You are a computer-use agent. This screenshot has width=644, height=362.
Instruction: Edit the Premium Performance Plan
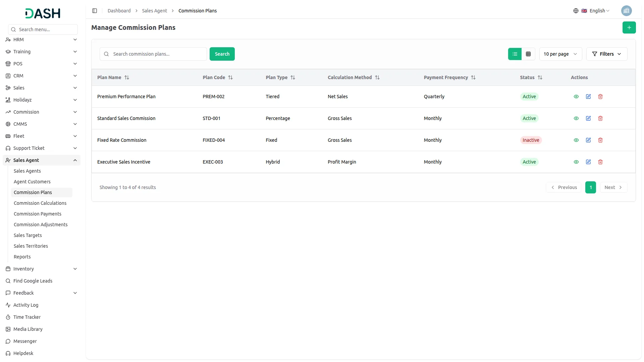click(588, 97)
